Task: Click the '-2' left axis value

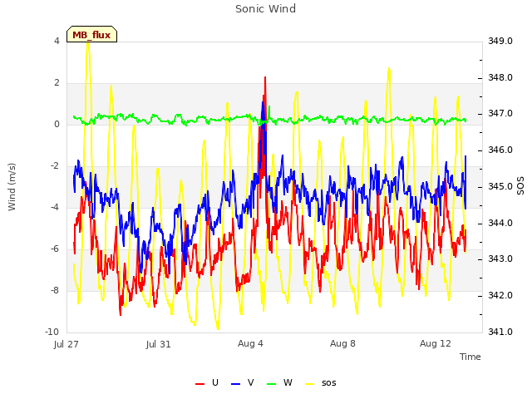Action: click(55, 166)
